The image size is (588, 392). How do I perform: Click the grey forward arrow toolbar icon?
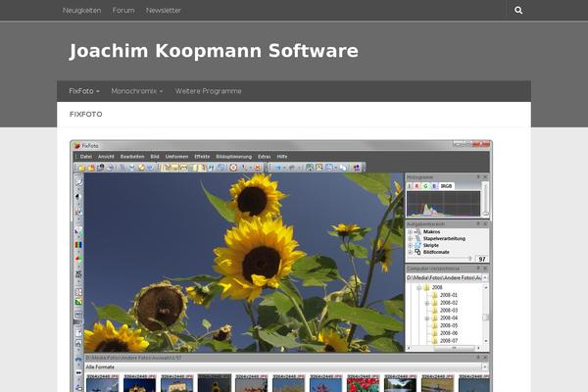292,168
